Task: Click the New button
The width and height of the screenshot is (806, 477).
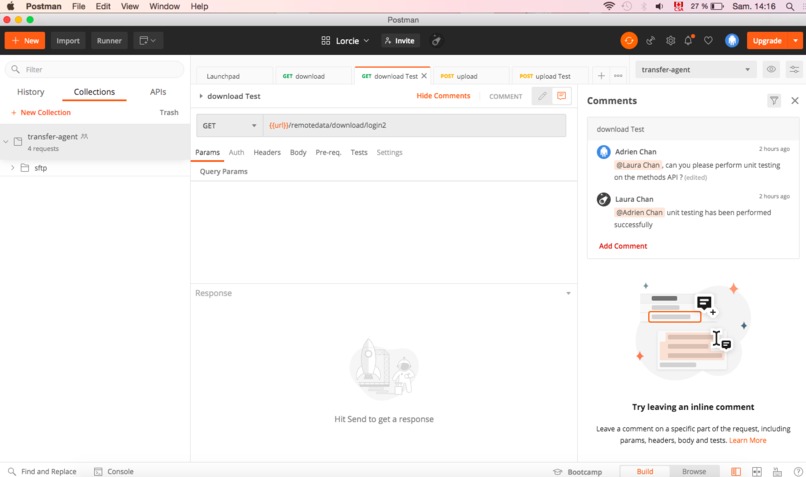Action: [x=25, y=41]
